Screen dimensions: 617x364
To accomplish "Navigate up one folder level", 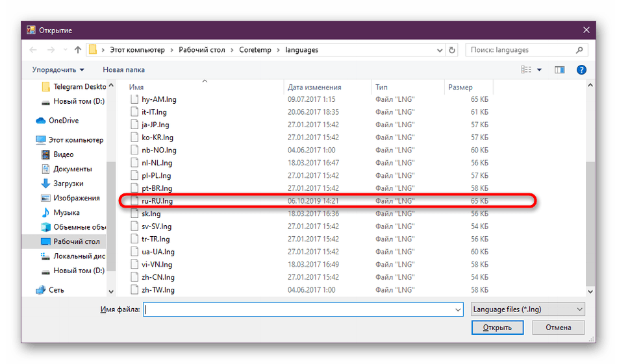I will [78, 50].
